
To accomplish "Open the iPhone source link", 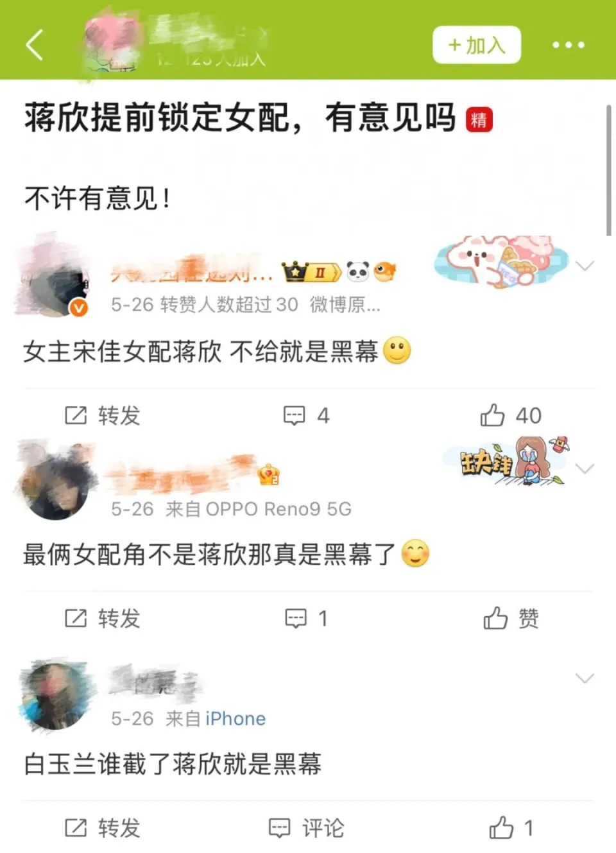I will point(235,718).
